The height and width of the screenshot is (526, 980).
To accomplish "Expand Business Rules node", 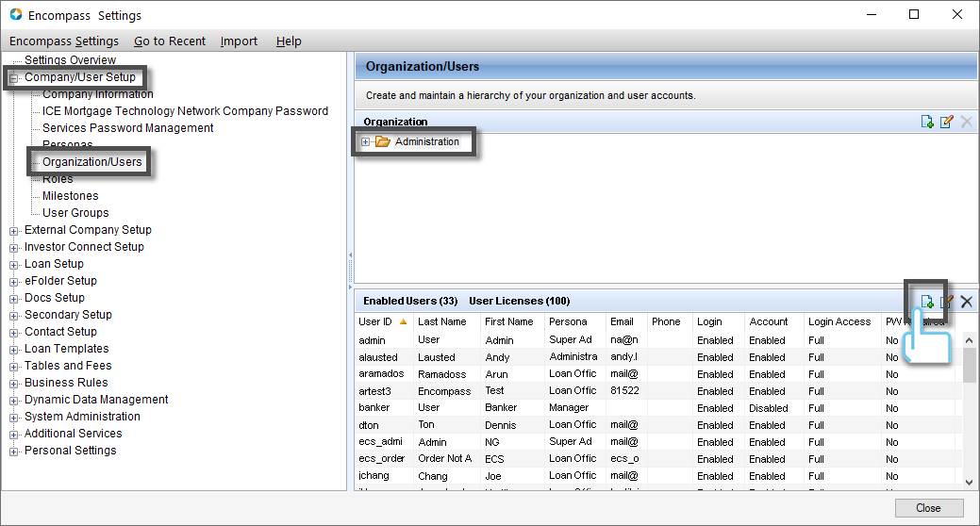I will point(14,384).
